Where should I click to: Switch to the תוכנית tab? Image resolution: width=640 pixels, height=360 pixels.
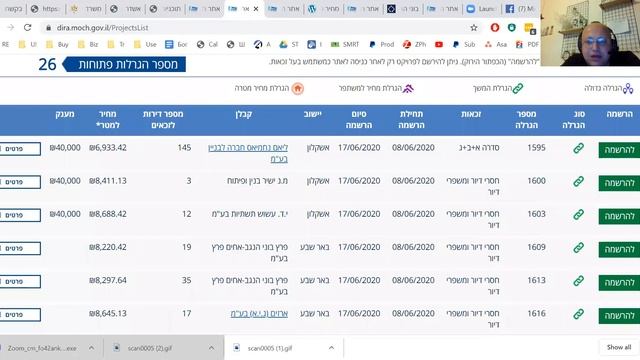point(165,9)
